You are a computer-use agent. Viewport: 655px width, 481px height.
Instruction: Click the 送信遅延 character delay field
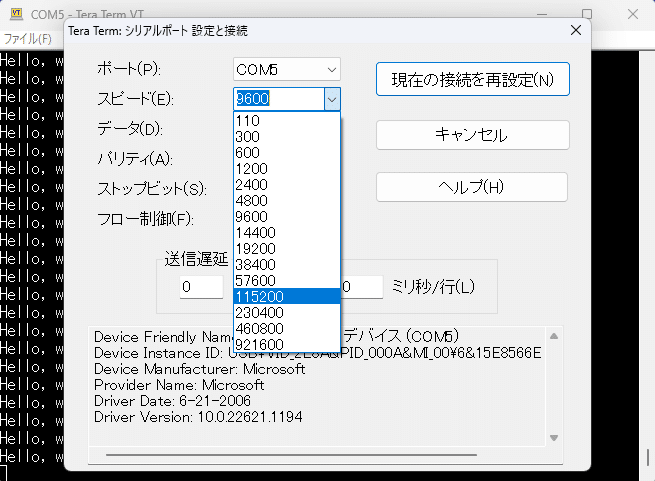tap(201, 287)
